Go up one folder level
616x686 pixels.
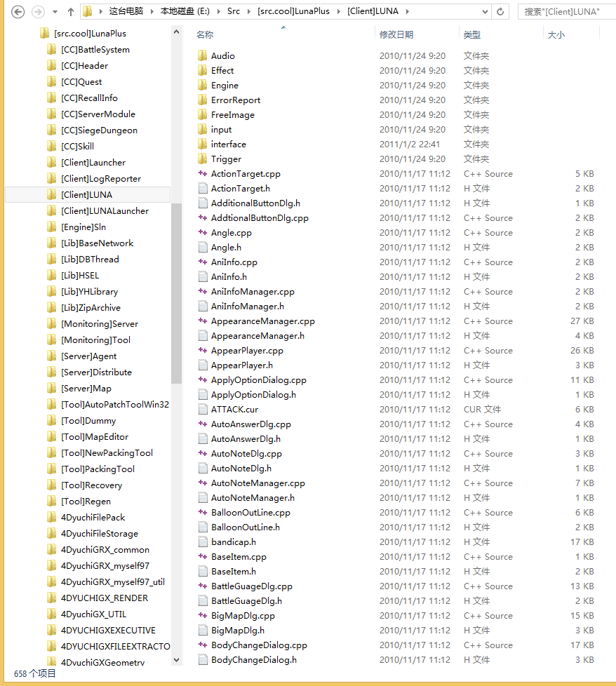pyautogui.click(x=70, y=12)
